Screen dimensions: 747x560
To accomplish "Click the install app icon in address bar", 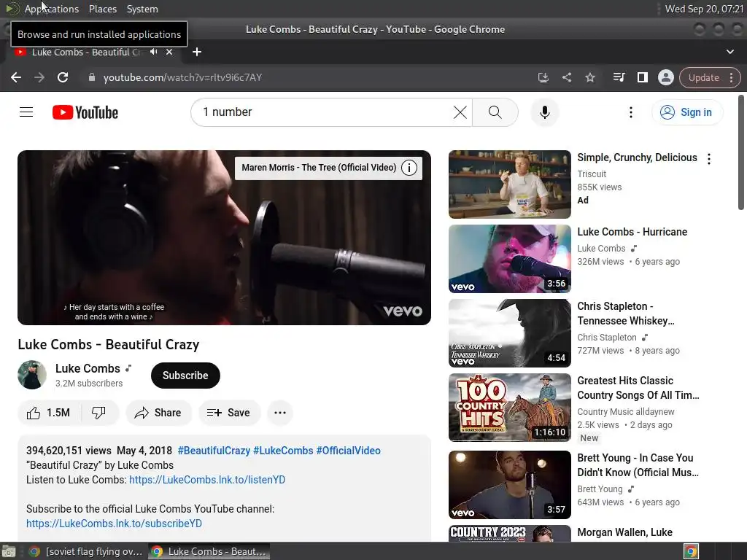I will [x=543, y=77].
